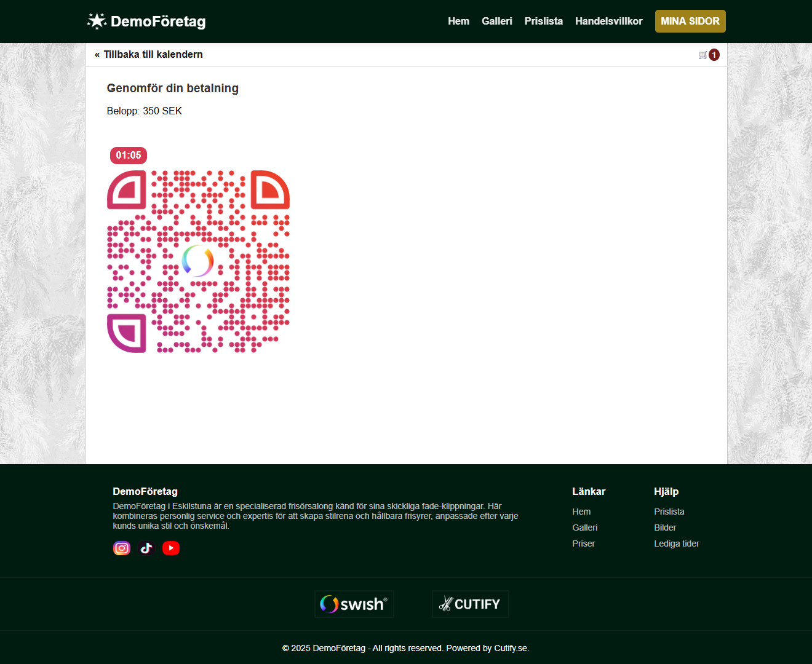The image size is (812, 664).
Task: Open the Instagram social icon
Action: pyautogui.click(x=122, y=548)
